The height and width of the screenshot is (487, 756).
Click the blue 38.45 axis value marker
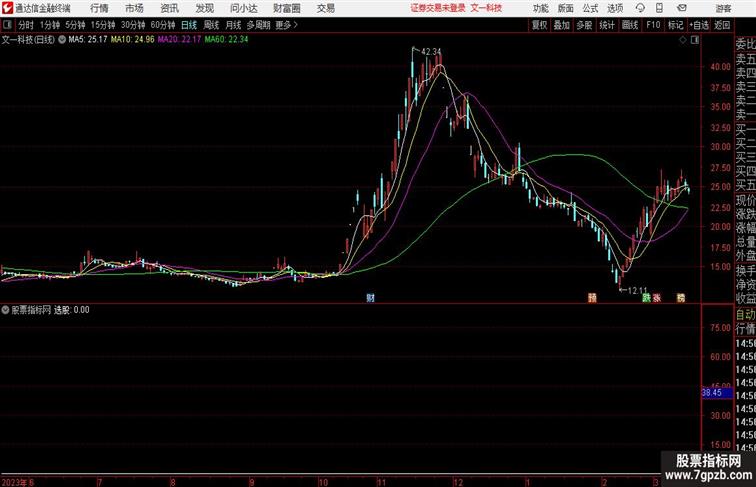[716, 392]
